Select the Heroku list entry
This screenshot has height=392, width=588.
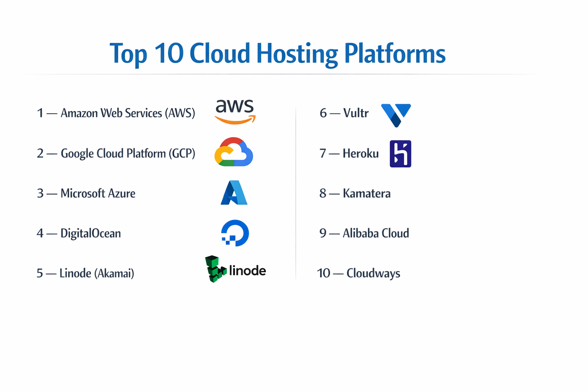click(x=349, y=153)
